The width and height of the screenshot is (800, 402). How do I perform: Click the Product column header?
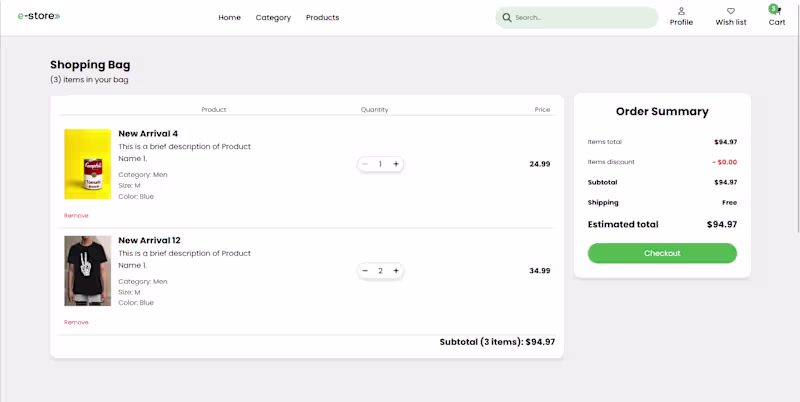pos(214,110)
